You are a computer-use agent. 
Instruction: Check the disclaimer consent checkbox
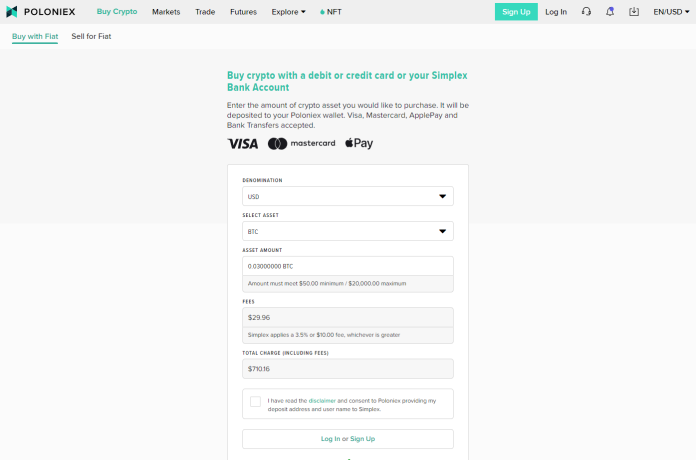255,402
